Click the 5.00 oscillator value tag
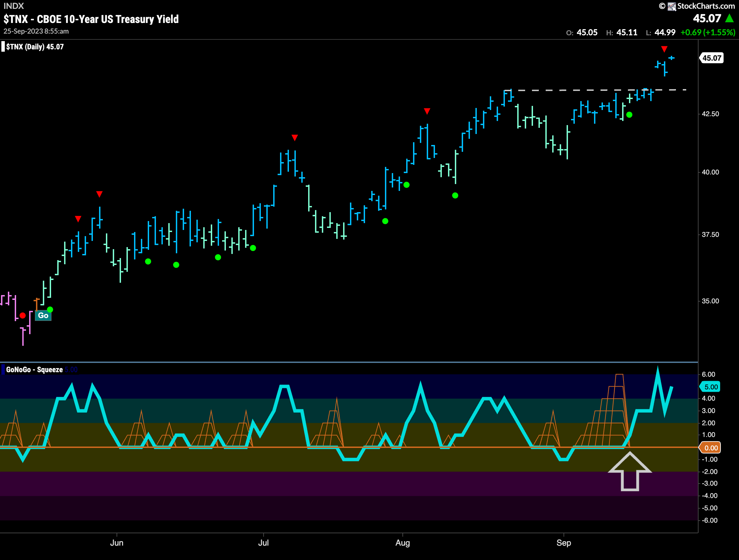The image size is (739, 560). 710,387
